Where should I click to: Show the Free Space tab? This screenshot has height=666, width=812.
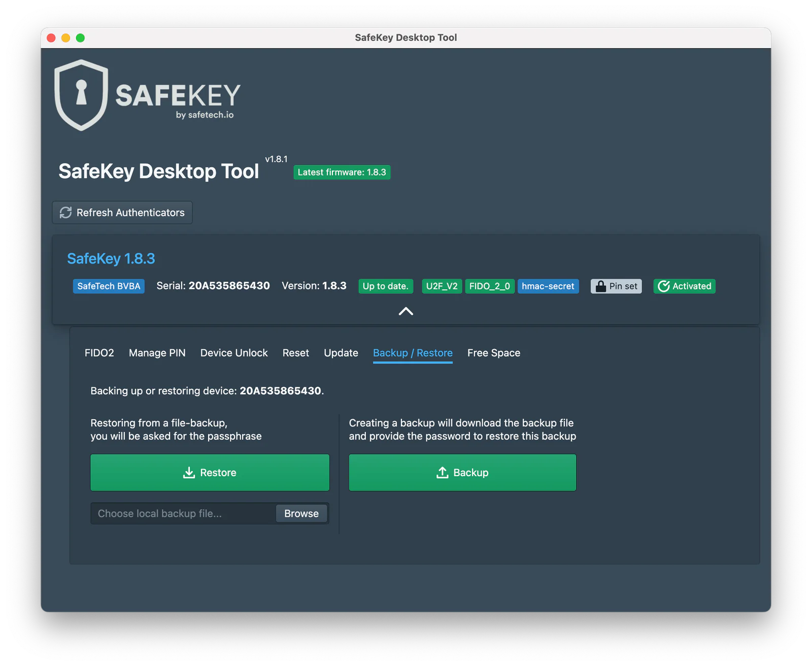click(494, 353)
